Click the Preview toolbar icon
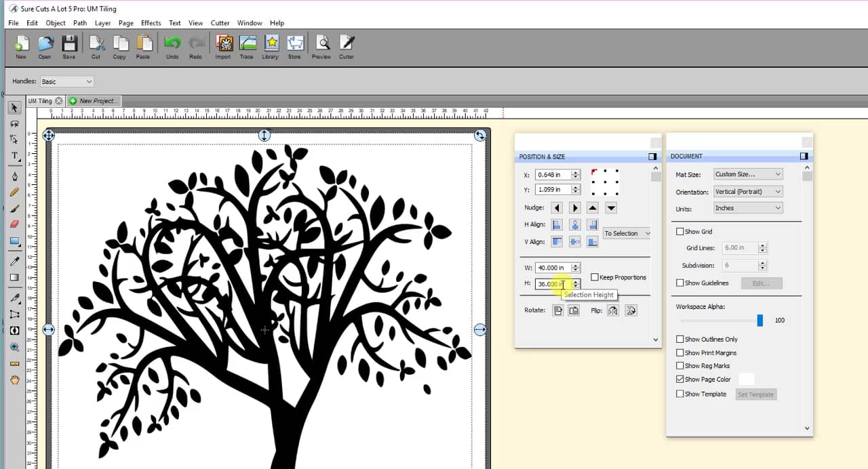Image resolution: width=868 pixels, height=469 pixels. click(321, 46)
